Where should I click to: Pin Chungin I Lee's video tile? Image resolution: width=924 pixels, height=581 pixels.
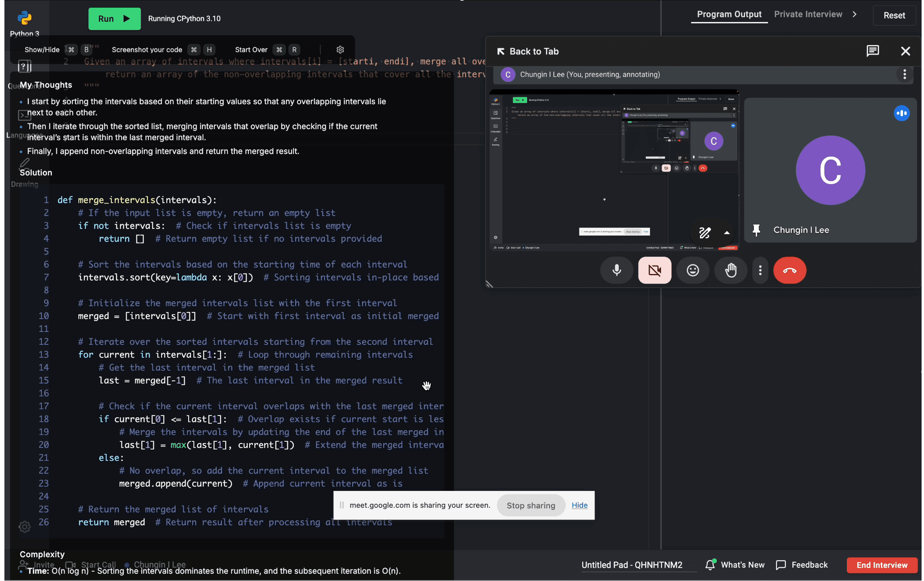(756, 230)
